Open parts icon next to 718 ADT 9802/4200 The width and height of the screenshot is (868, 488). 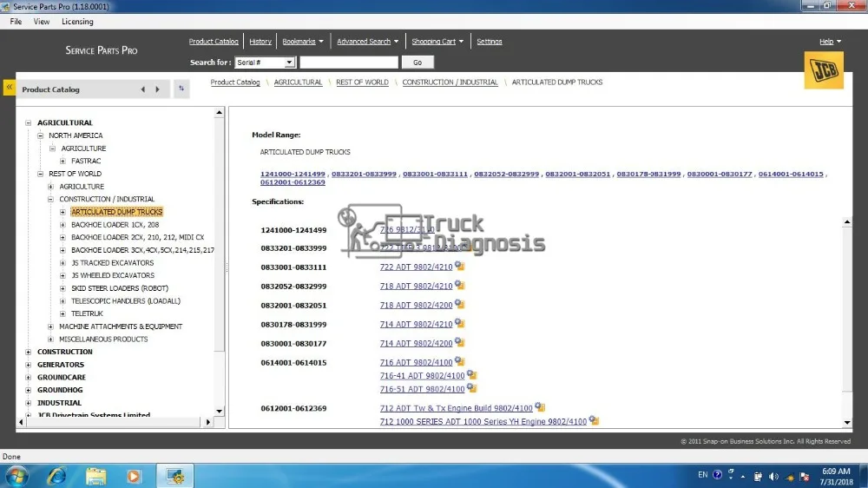[x=459, y=304]
